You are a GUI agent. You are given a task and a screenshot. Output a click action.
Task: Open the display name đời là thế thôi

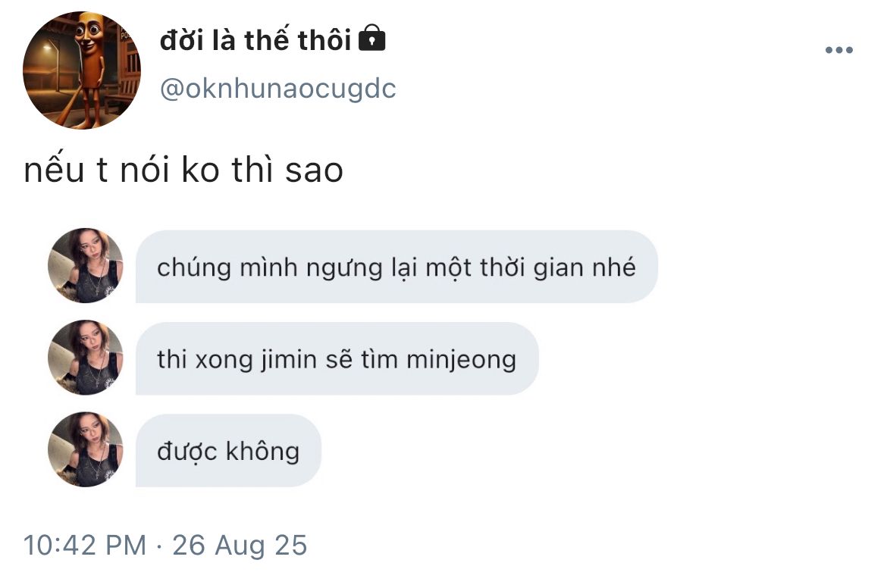(255, 39)
